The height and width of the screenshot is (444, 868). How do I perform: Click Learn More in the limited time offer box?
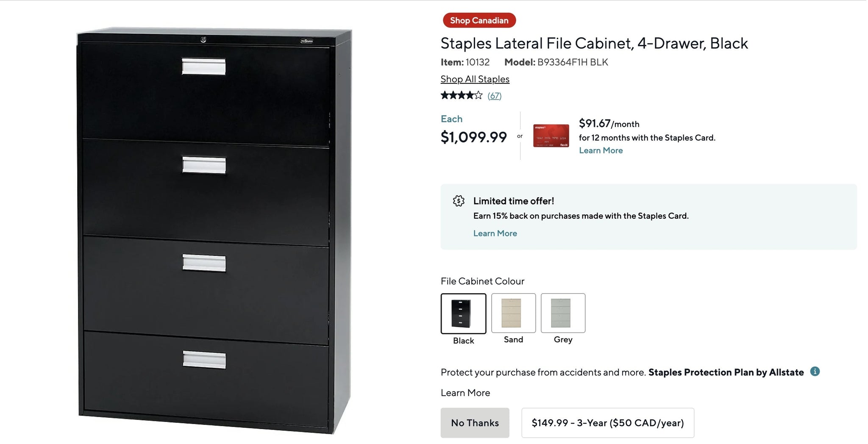pyautogui.click(x=495, y=233)
